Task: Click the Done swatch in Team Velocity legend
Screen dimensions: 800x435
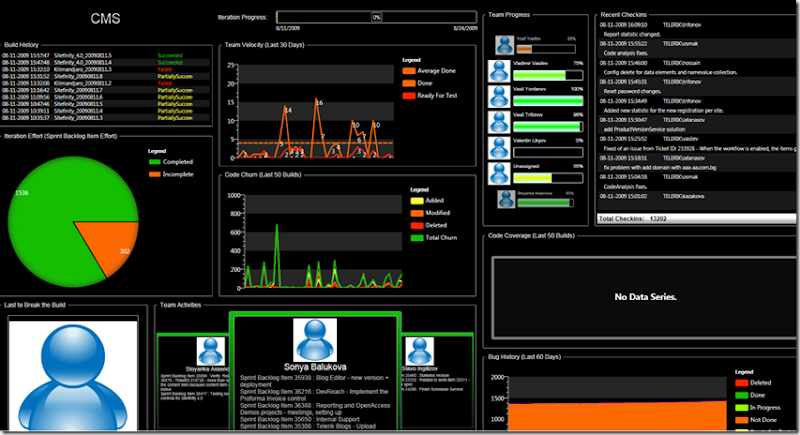Action: 409,83
